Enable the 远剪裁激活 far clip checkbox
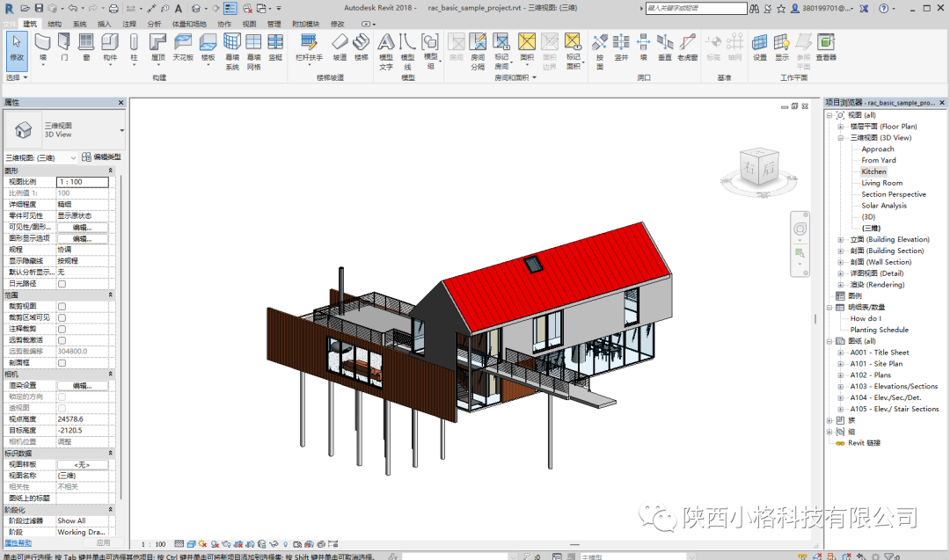This screenshot has width=950, height=560. [62, 340]
